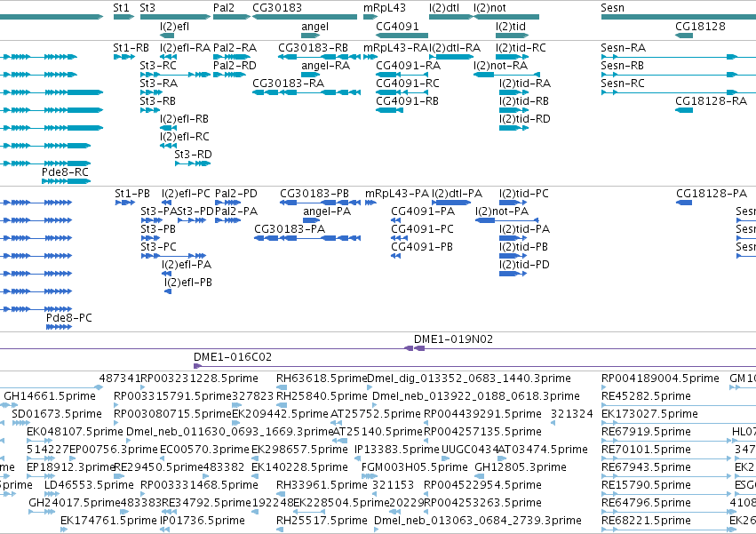Select the LD46553.5prime EST label
The width and height of the screenshot is (756, 534).
[89, 485]
